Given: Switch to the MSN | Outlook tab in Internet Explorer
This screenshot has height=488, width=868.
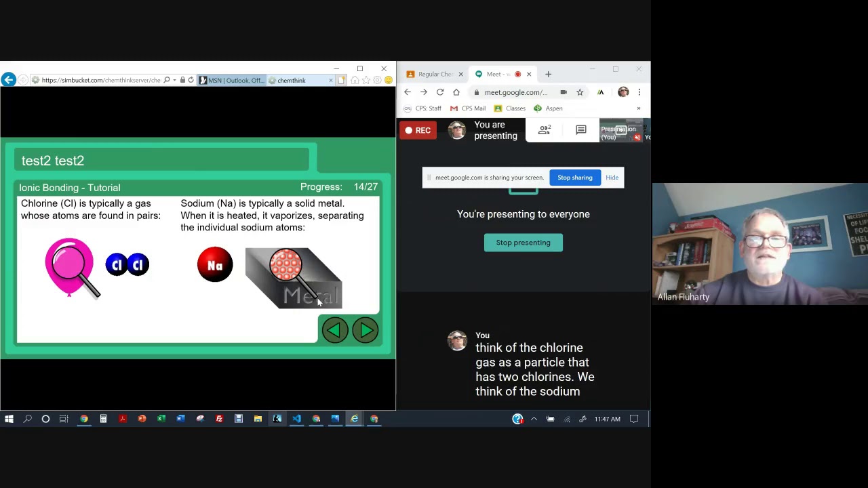Looking at the screenshot, I should click(x=231, y=80).
